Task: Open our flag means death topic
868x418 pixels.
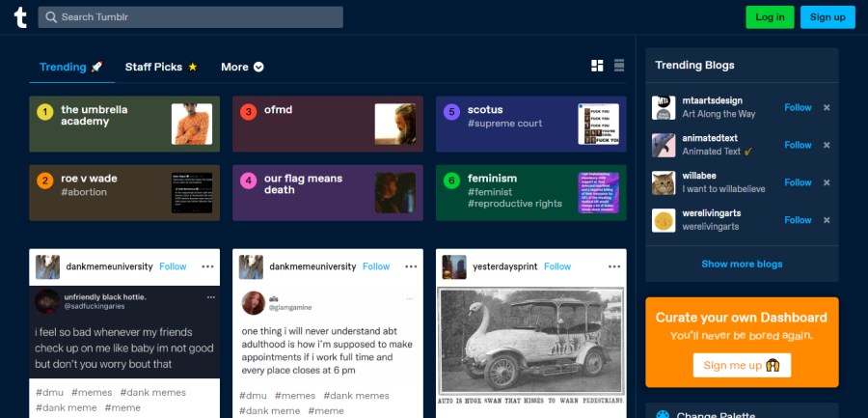Action: [328, 193]
